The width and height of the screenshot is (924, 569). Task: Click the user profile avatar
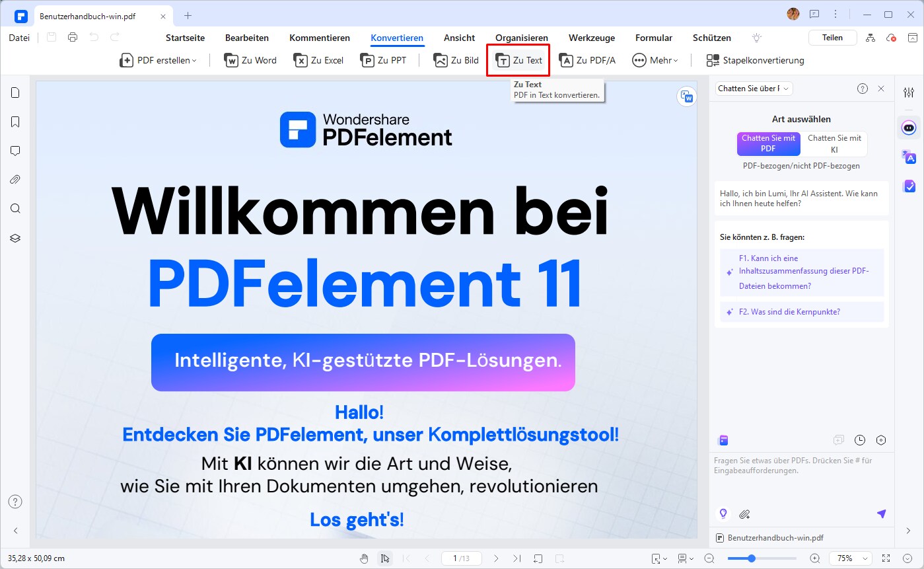[x=793, y=14]
